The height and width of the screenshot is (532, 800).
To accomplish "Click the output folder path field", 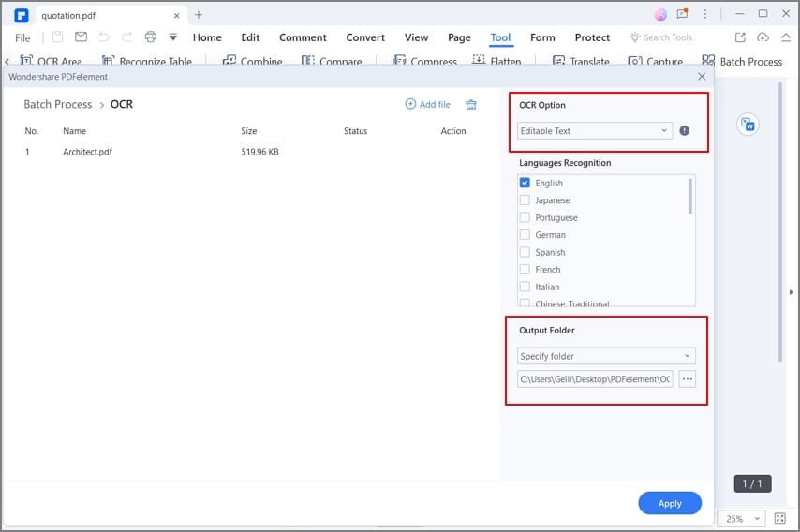I will coord(595,379).
